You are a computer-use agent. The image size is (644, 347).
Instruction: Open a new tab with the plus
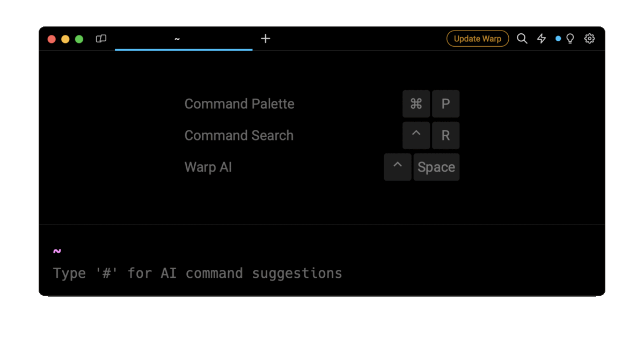265,38
